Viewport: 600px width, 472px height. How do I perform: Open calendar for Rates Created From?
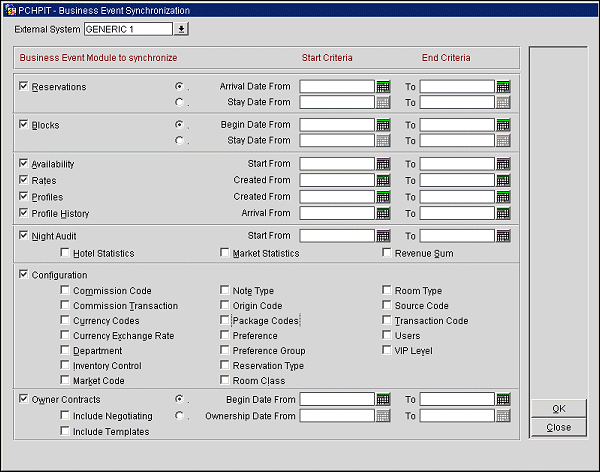point(383,180)
